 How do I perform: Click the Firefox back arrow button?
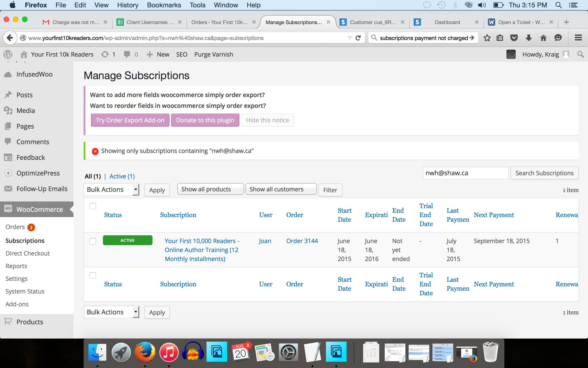click(10, 38)
